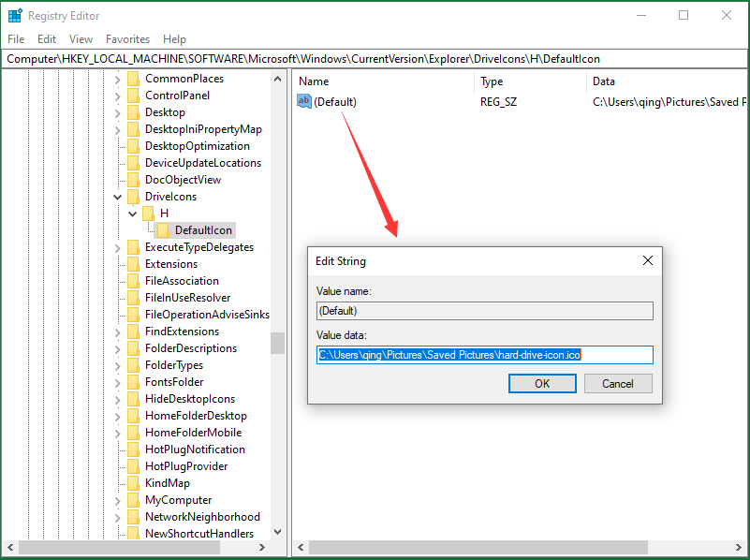750x560 pixels.
Task: Click the tree pane scroll-right arrow
Action: coord(261,547)
